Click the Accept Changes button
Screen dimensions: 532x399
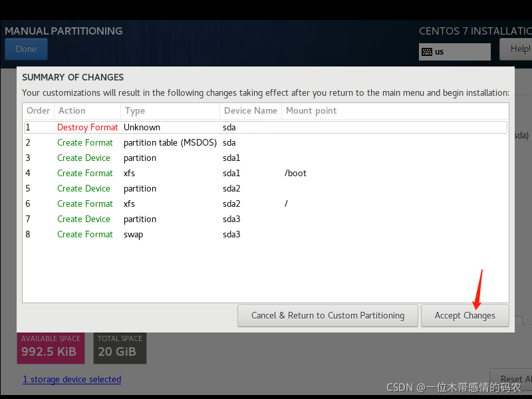pos(465,316)
